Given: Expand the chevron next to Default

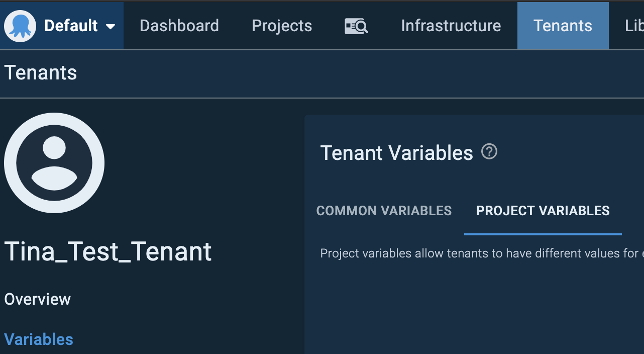Looking at the screenshot, I should (112, 27).
